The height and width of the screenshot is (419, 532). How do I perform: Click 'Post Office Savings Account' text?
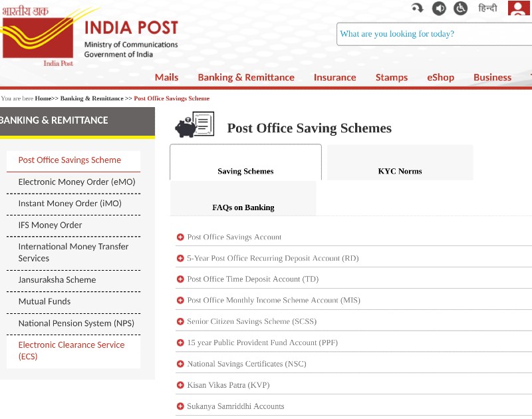[x=234, y=237]
